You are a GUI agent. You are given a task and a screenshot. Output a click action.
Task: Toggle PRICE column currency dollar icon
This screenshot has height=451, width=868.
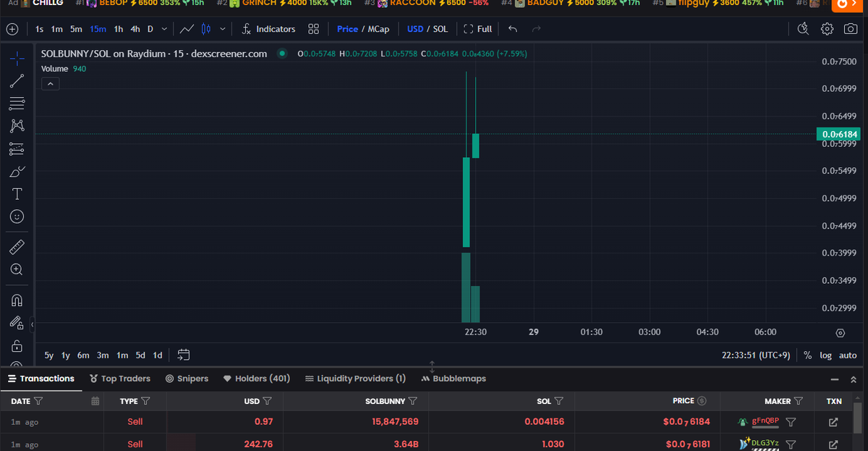[x=702, y=401]
